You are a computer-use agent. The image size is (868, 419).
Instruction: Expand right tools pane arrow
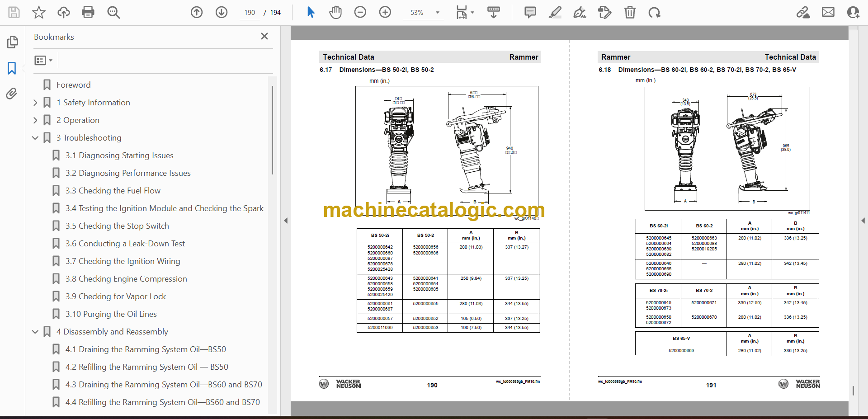pyautogui.click(x=863, y=221)
